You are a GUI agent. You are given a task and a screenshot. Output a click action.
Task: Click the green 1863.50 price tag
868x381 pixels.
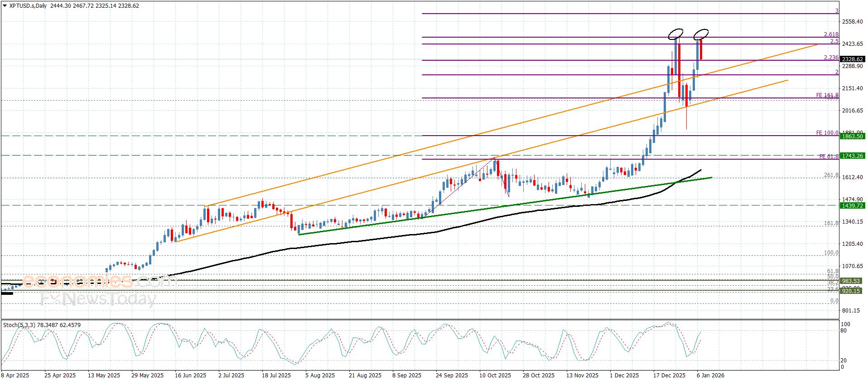point(852,136)
